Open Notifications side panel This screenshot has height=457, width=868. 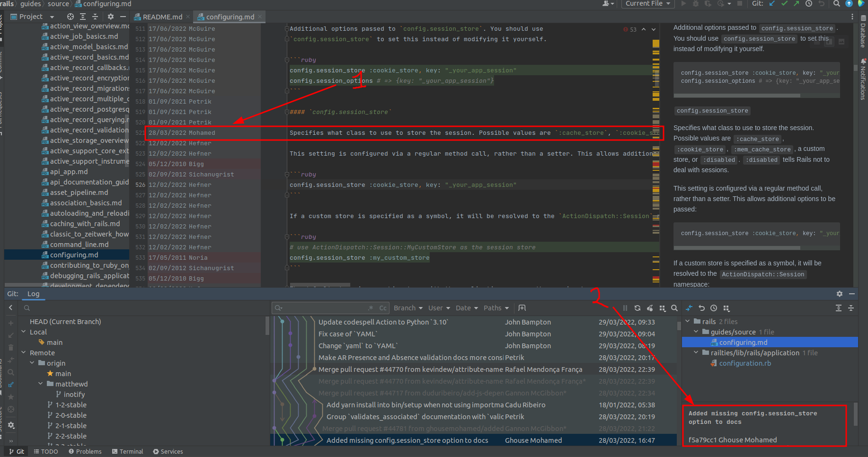click(863, 79)
